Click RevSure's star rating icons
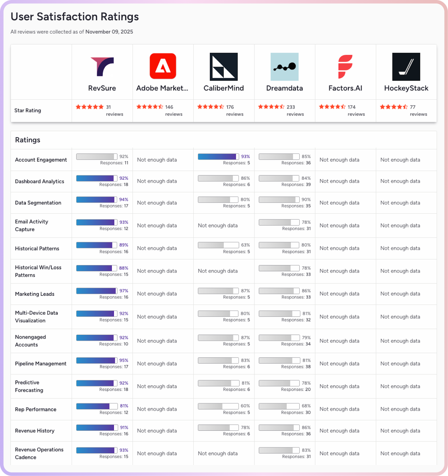The width and height of the screenshot is (448, 476). click(x=90, y=107)
